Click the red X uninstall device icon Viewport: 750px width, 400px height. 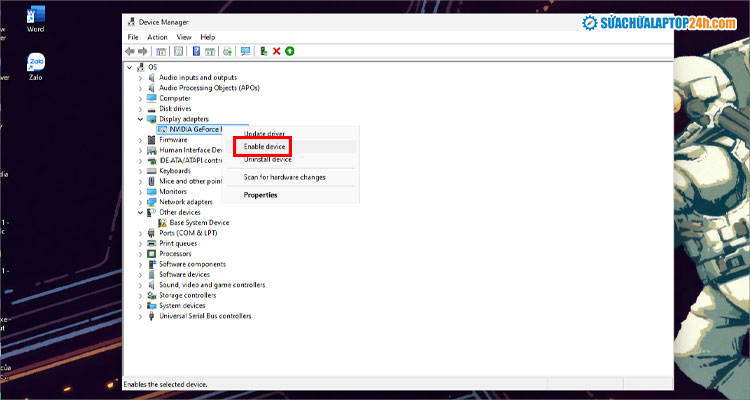(x=276, y=51)
